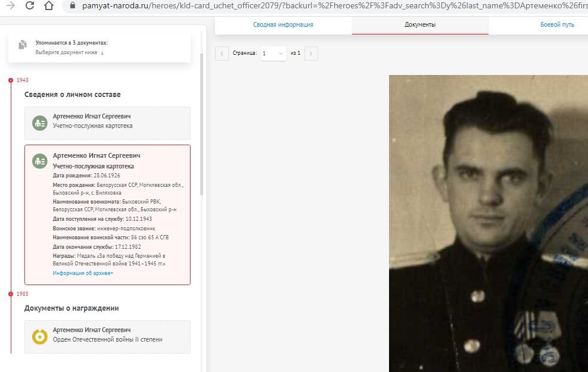Click the green icon in the highlighted record card
The width and height of the screenshot is (588, 372).
(40, 161)
